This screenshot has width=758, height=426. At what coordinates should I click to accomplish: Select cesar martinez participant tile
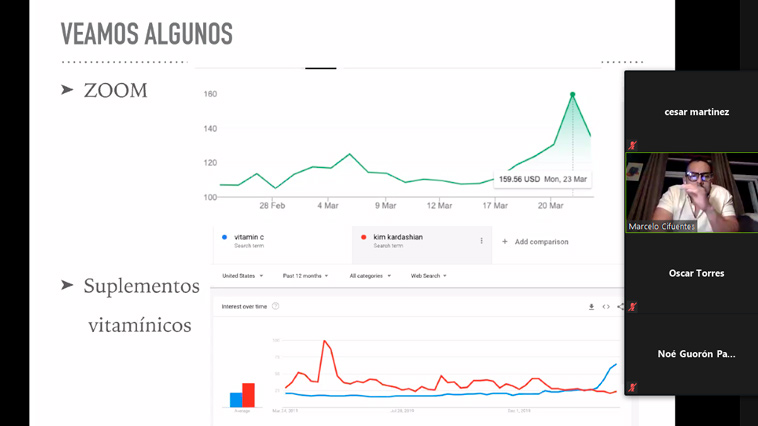click(692, 112)
